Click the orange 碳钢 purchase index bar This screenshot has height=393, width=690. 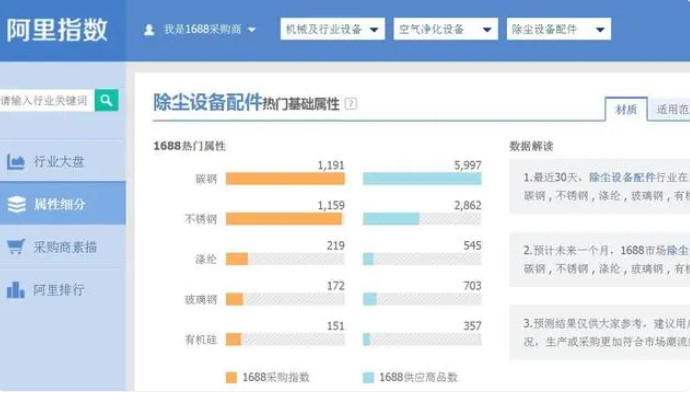click(x=285, y=178)
